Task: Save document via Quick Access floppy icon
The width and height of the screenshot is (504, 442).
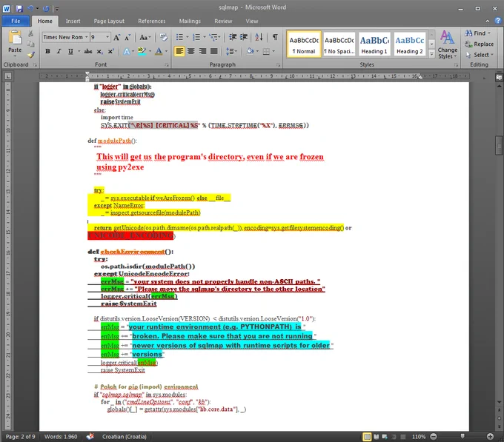Action: pyautogui.click(x=19, y=8)
